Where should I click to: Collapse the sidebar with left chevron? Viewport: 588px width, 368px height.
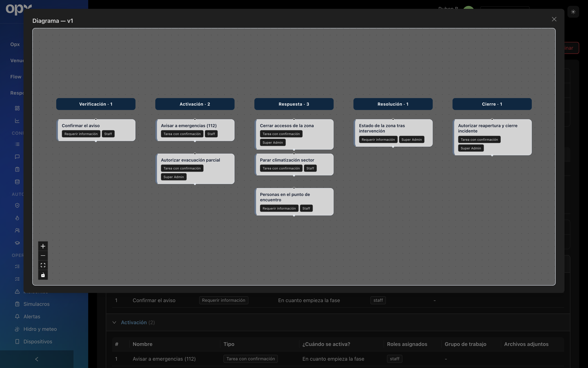37,359
